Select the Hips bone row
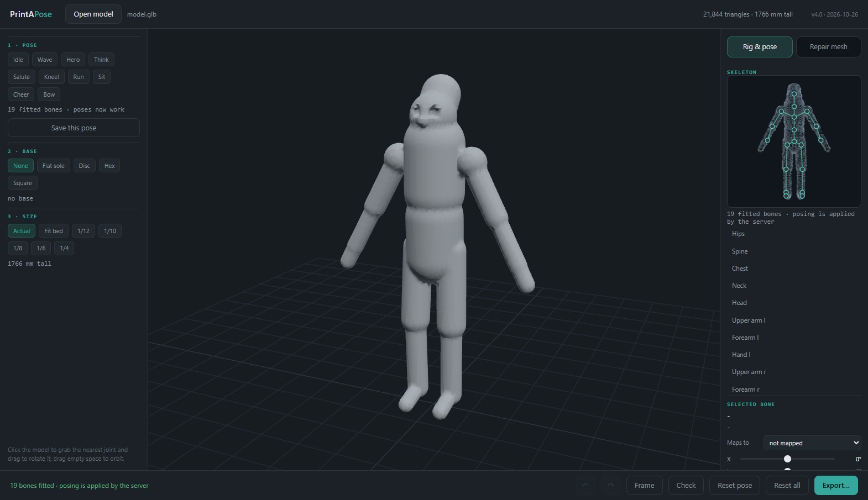 pos(794,234)
